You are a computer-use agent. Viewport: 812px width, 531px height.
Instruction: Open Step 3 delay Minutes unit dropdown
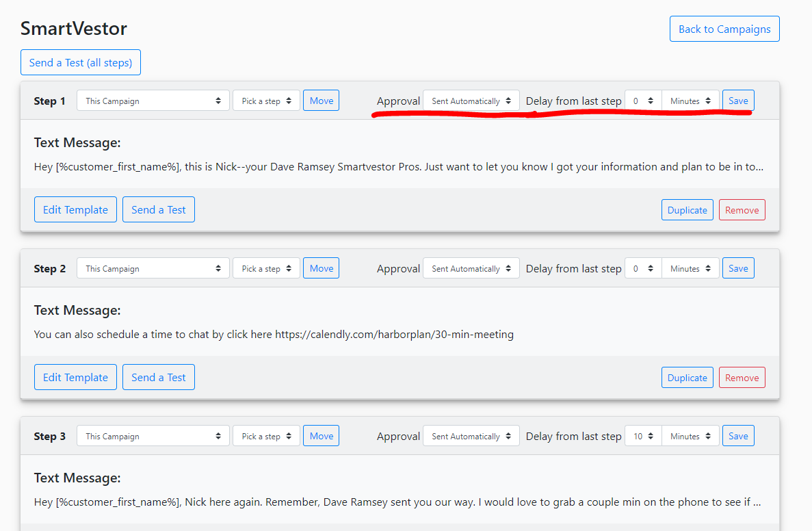[x=690, y=436]
